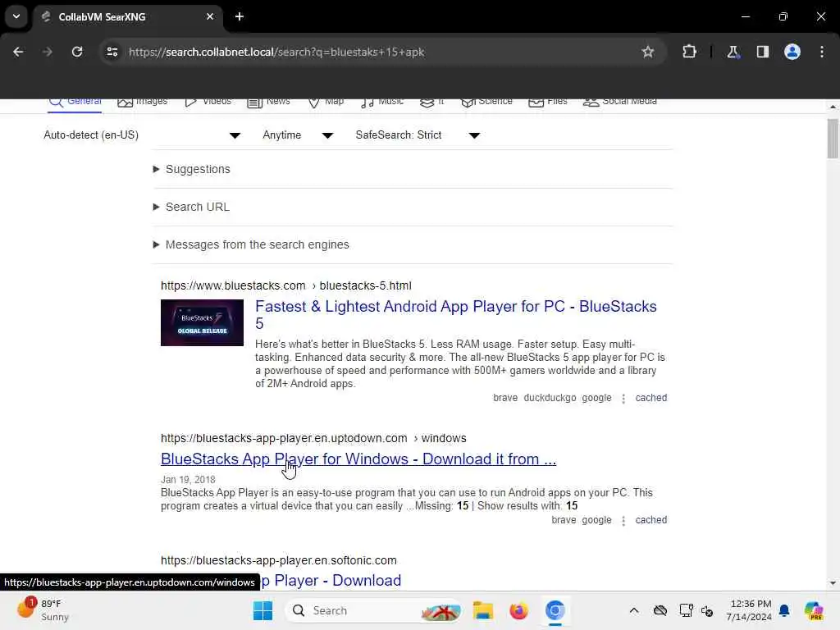Open the weather widget showing 89°F
The height and width of the screenshot is (630, 840).
(x=43, y=610)
